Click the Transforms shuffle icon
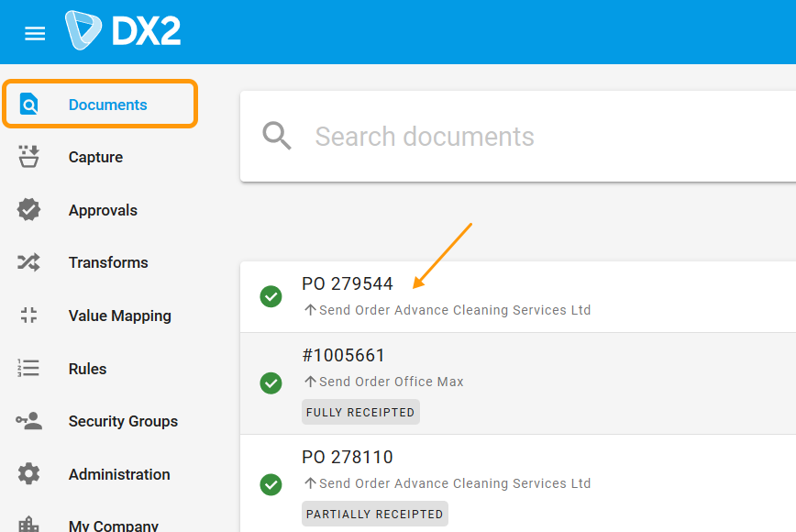Screen dimensions: 796x532 click(28, 261)
